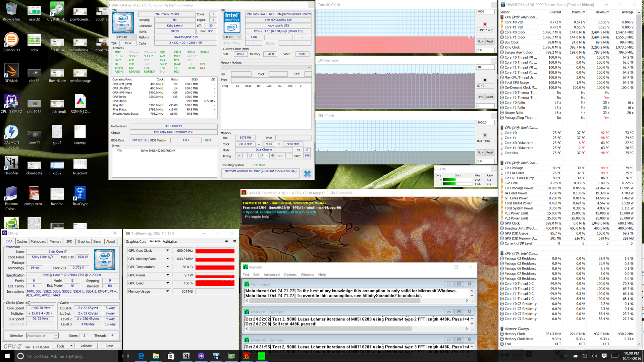Open GPU-Z hamburger menu icon
Screen dimensions: 644x362
[235, 241]
